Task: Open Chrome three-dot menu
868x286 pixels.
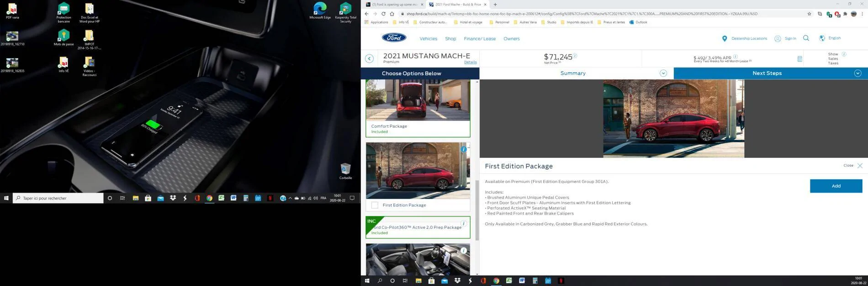Action: point(862,14)
